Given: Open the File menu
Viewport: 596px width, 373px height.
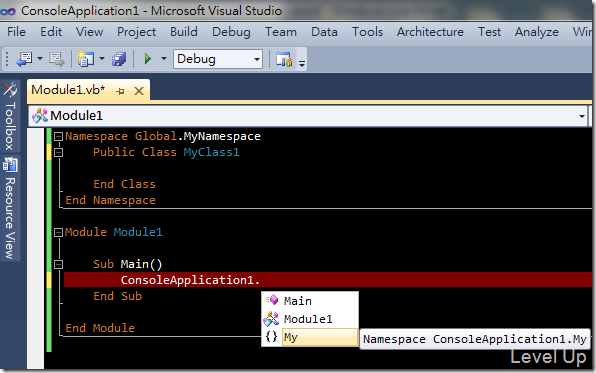Looking at the screenshot, I should (16, 32).
